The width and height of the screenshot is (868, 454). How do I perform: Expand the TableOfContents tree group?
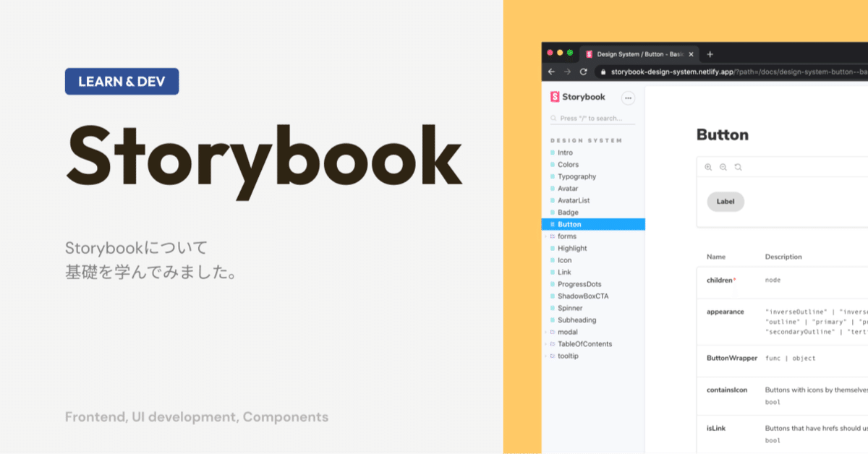point(546,344)
